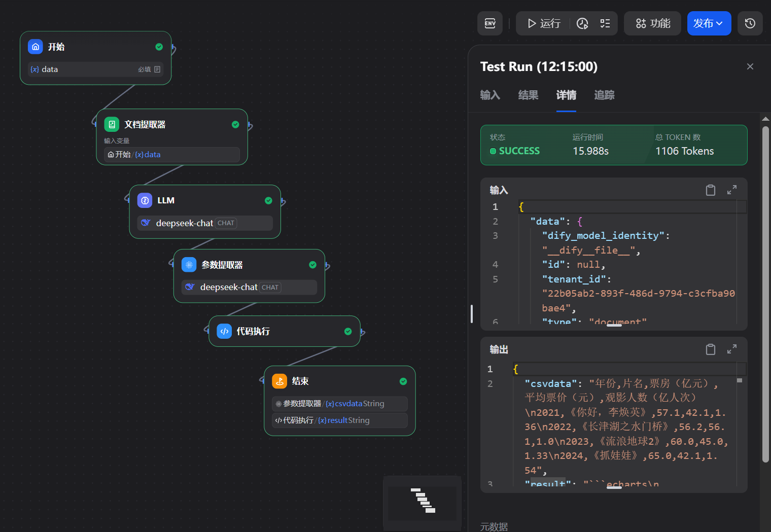Open version history icon right of 发布
Viewport: 771px width, 532px height.
click(x=750, y=23)
